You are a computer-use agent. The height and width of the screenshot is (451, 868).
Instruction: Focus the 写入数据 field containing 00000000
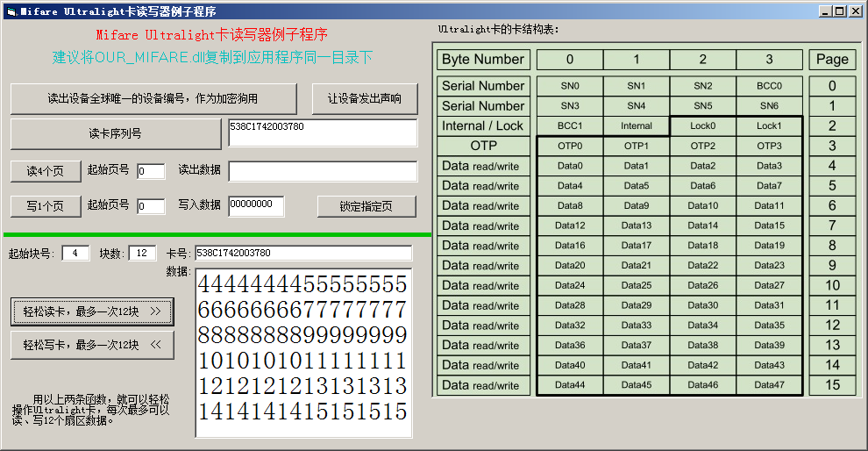(x=256, y=206)
